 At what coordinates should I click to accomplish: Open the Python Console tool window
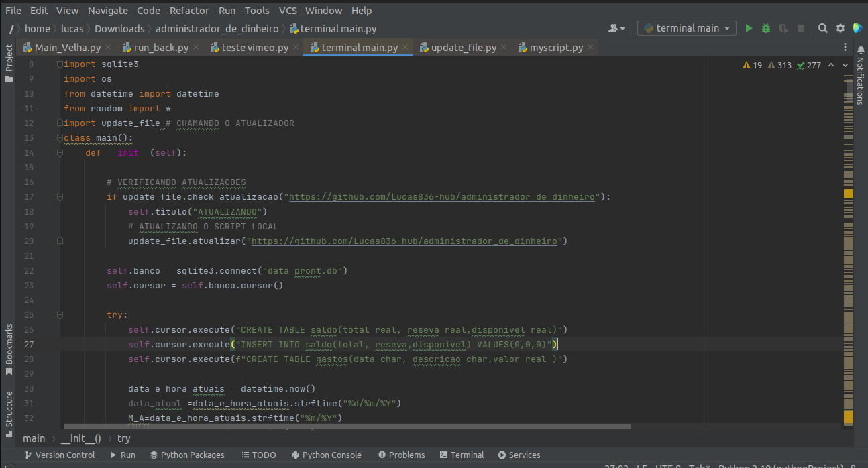coord(327,455)
